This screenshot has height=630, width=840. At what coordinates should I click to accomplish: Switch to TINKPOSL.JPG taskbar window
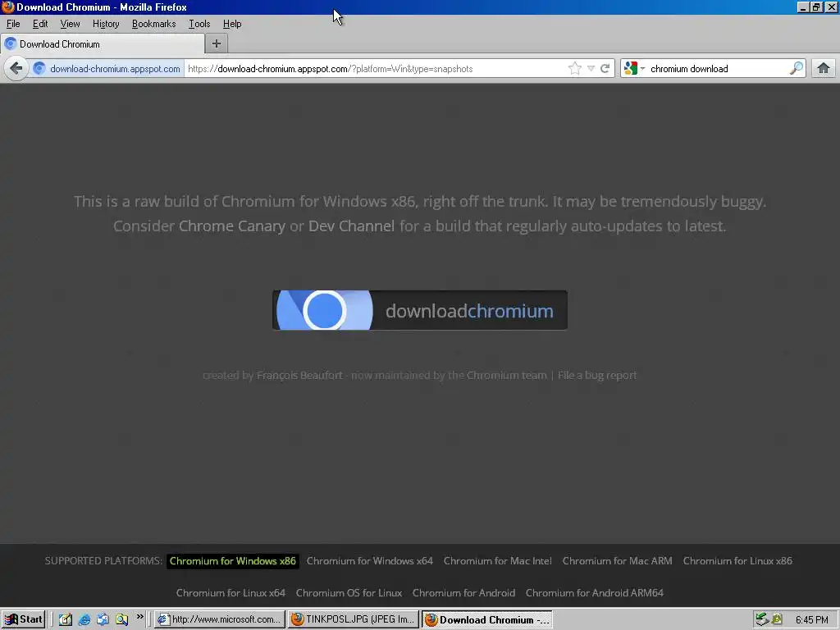pos(353,619)
